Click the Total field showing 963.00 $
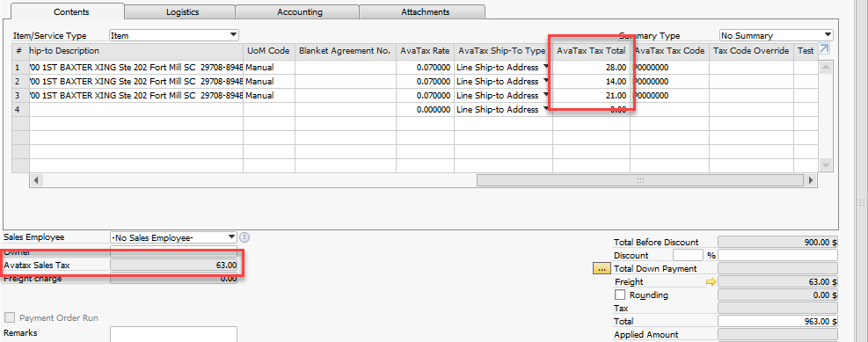This screenshot has height=342, width=868. point(777,321)
